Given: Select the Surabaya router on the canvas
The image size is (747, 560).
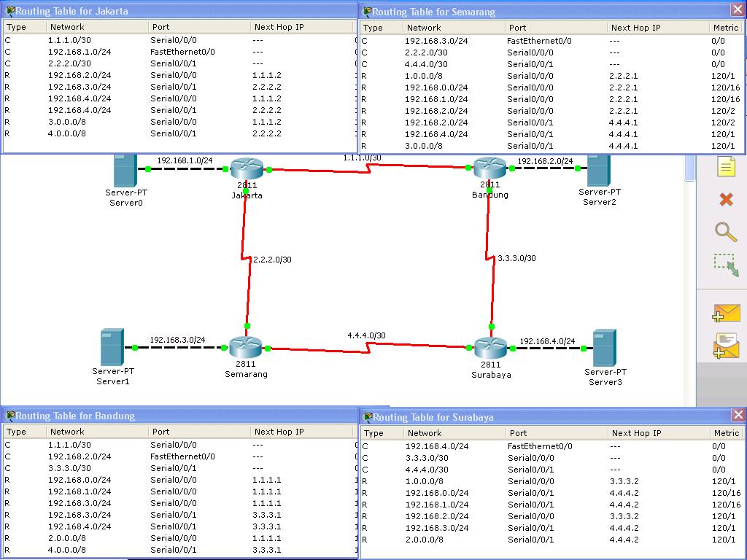Looking at the screenshot, I should 491,348.
